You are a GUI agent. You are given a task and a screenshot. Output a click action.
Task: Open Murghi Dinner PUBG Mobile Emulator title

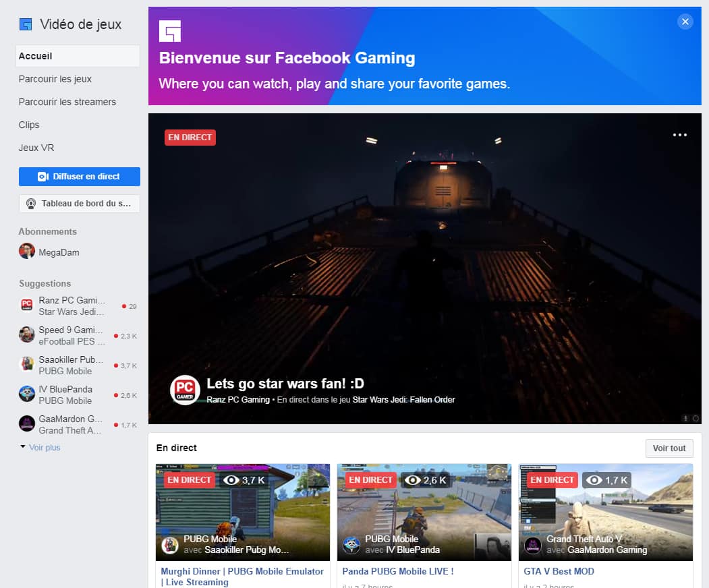tap(242, 577)
